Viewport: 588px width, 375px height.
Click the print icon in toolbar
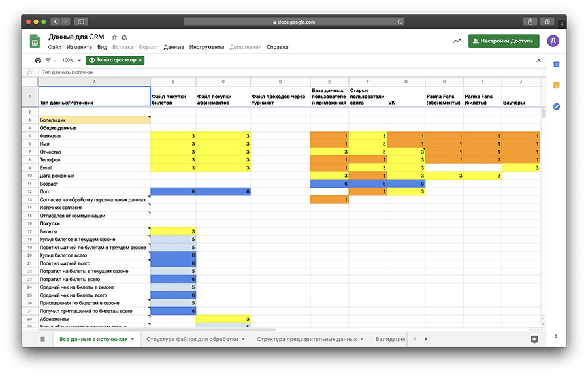click(38, 60)
